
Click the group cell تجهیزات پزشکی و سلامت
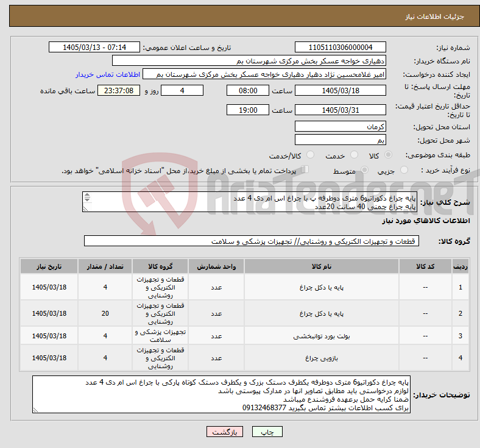tap(160, 336)
